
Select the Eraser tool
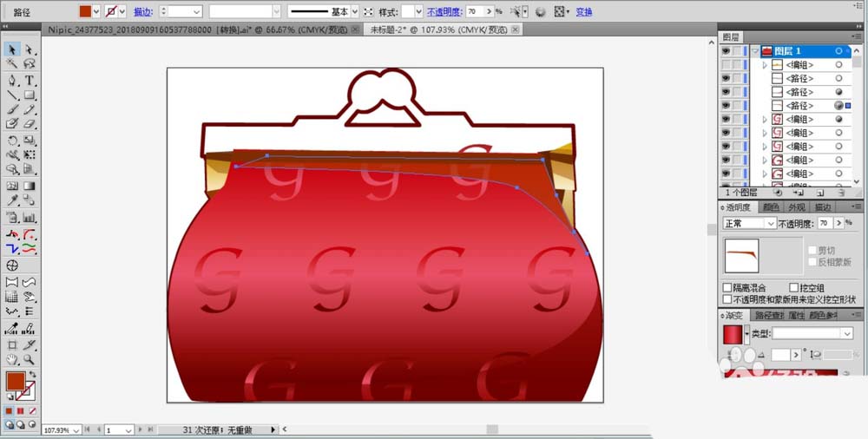coord(29,123)
